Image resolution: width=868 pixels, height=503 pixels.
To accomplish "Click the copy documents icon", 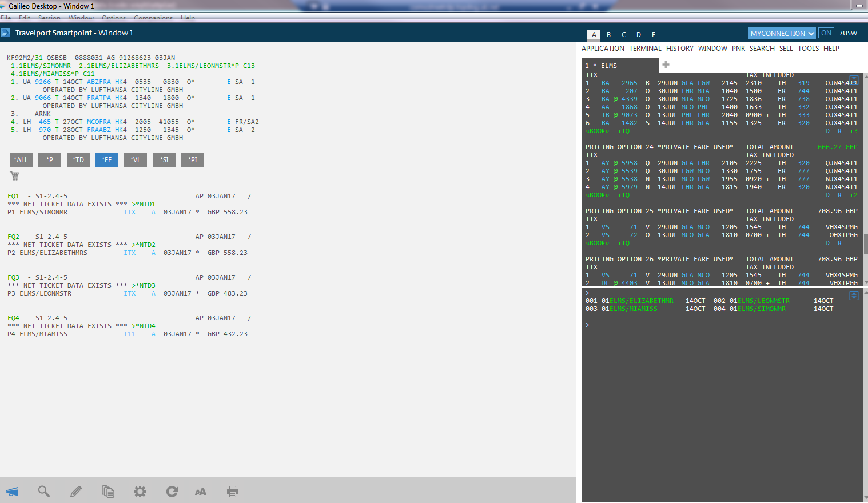I will point(108,492).
